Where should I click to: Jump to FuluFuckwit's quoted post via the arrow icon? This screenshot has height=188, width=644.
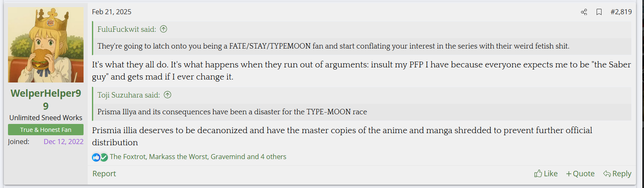[164, 29]
